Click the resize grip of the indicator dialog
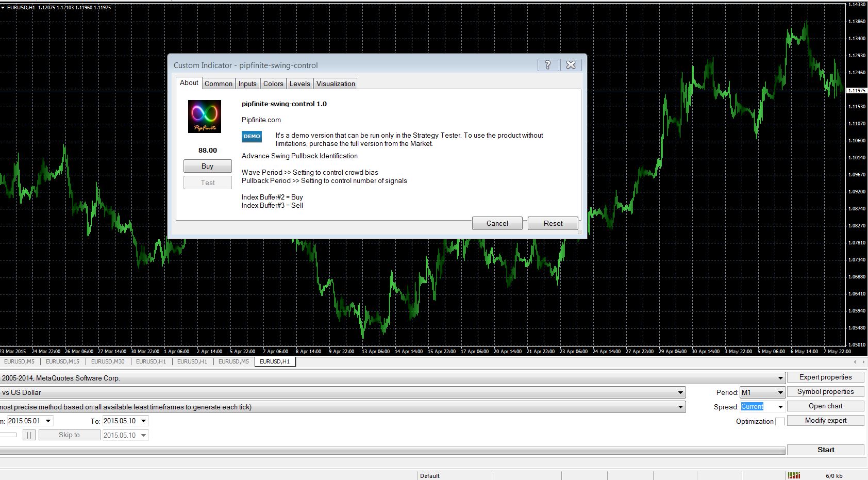This screenshot has height=480, width=868. tap(579, 232)
